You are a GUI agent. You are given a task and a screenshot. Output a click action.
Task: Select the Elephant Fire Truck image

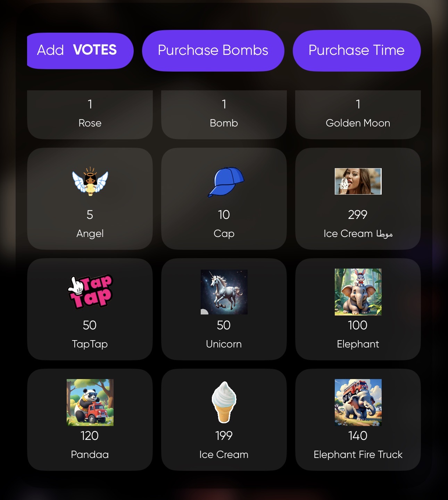pyautogui.click(x=358, y=402)
